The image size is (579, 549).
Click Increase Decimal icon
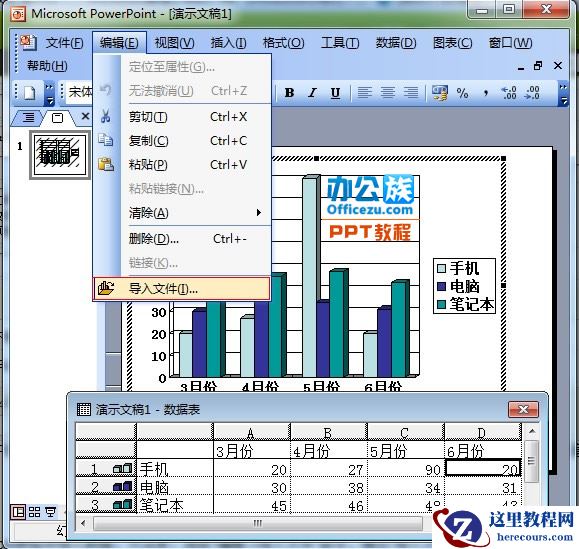point(509,92)
